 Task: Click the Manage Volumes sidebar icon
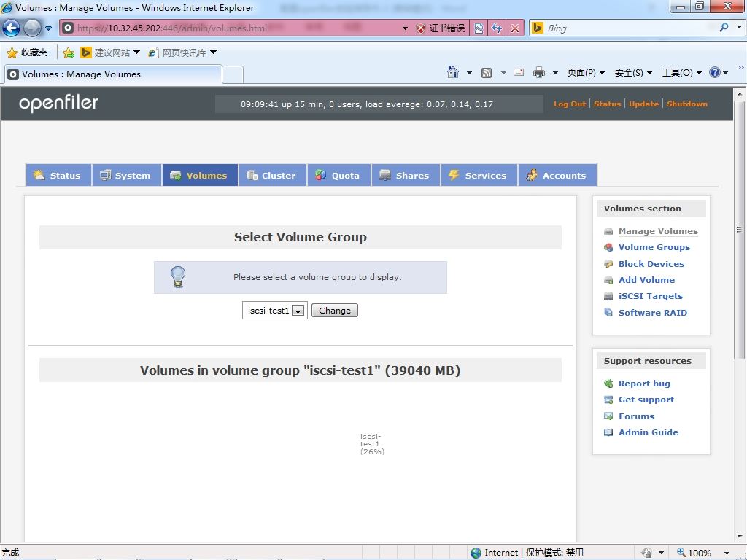(608, 231)
